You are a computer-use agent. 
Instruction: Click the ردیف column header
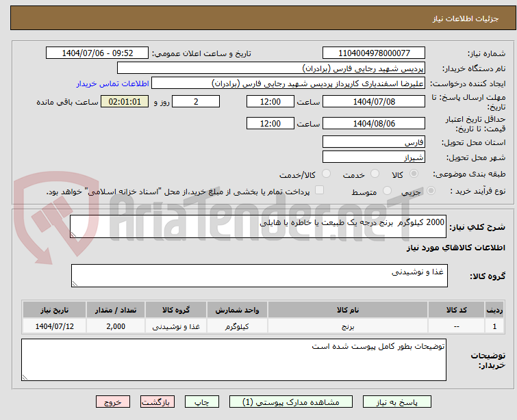[494, 310]
